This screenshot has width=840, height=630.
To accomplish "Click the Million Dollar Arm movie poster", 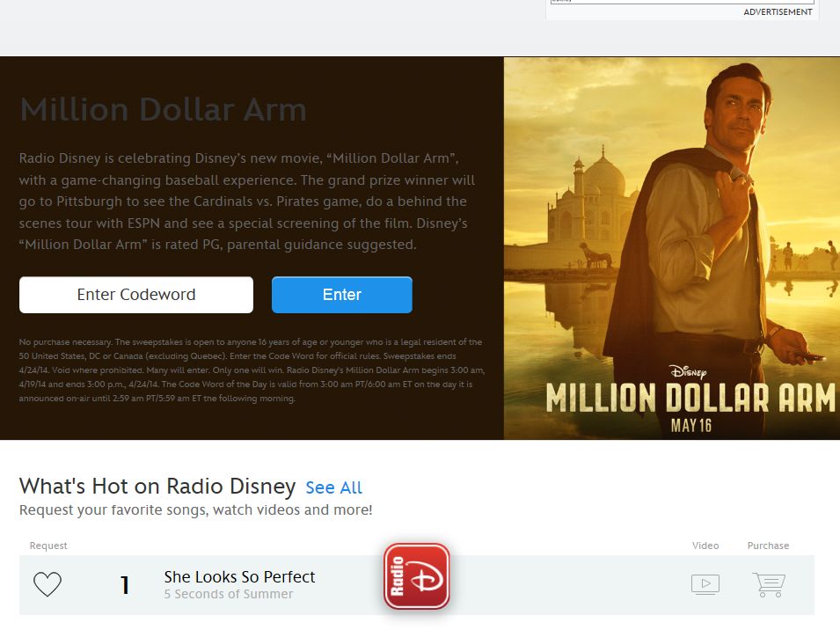I will point(672,249).
